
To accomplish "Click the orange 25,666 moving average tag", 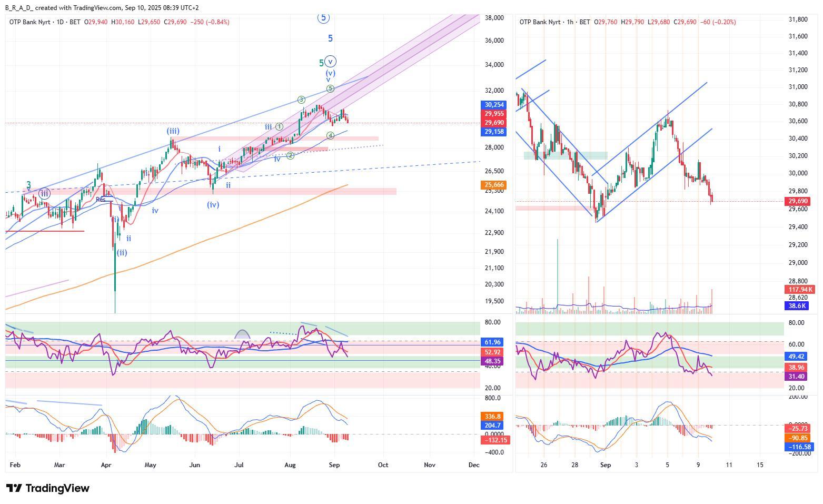I will pyautogui.click(x=494, y=185).
